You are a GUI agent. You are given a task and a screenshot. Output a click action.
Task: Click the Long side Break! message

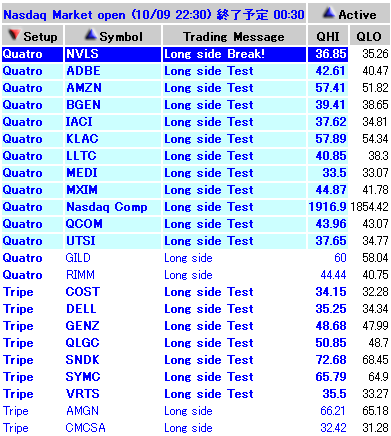[x=214, y=54]
